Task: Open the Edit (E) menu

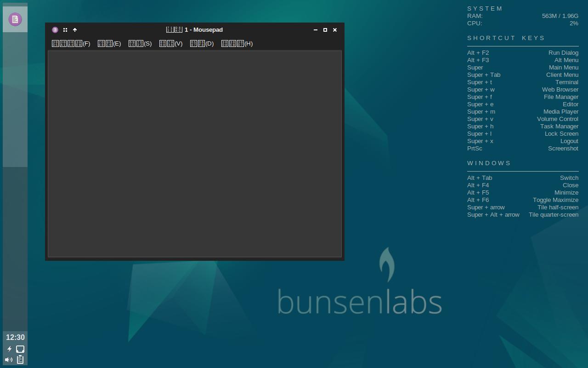Action: click(x=109, y=44)
